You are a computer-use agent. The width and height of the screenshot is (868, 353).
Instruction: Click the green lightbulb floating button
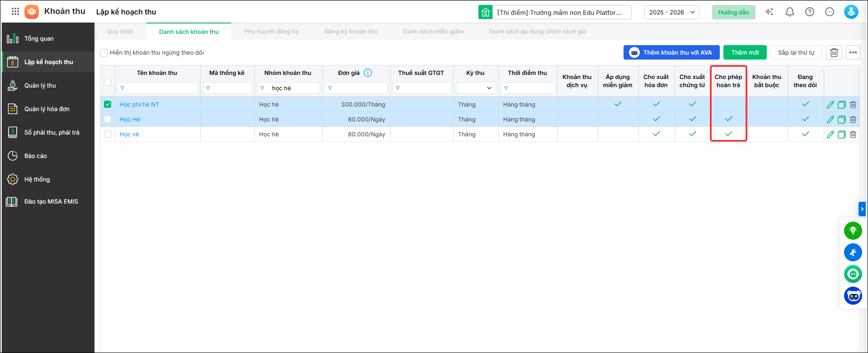coord(853,231)
